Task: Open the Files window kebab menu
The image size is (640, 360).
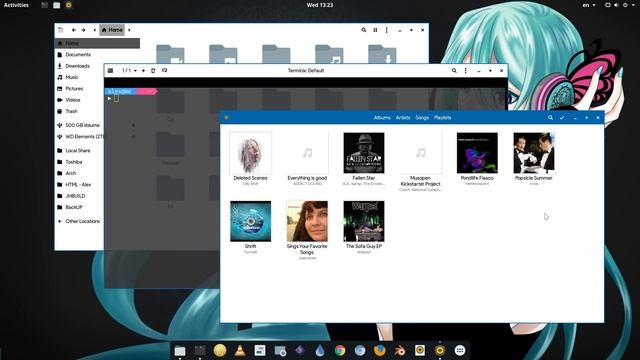Action: [x=387, y=30]
